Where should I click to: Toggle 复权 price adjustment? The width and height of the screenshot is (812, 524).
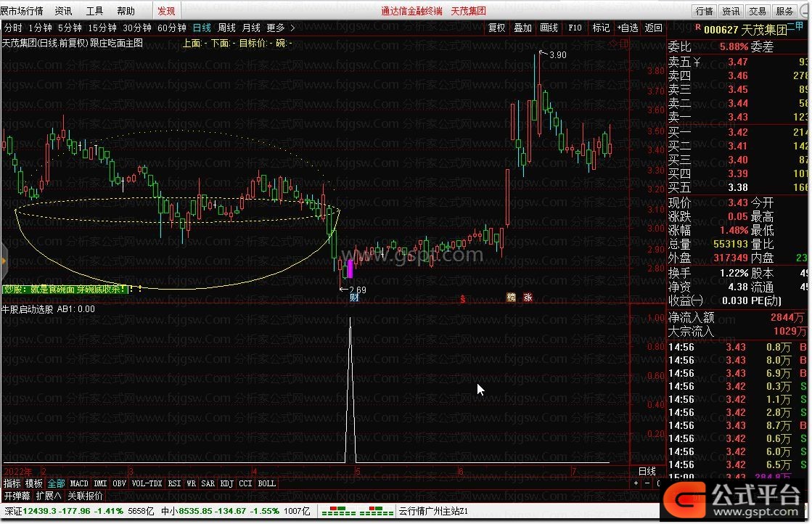[x=496, y=28]
